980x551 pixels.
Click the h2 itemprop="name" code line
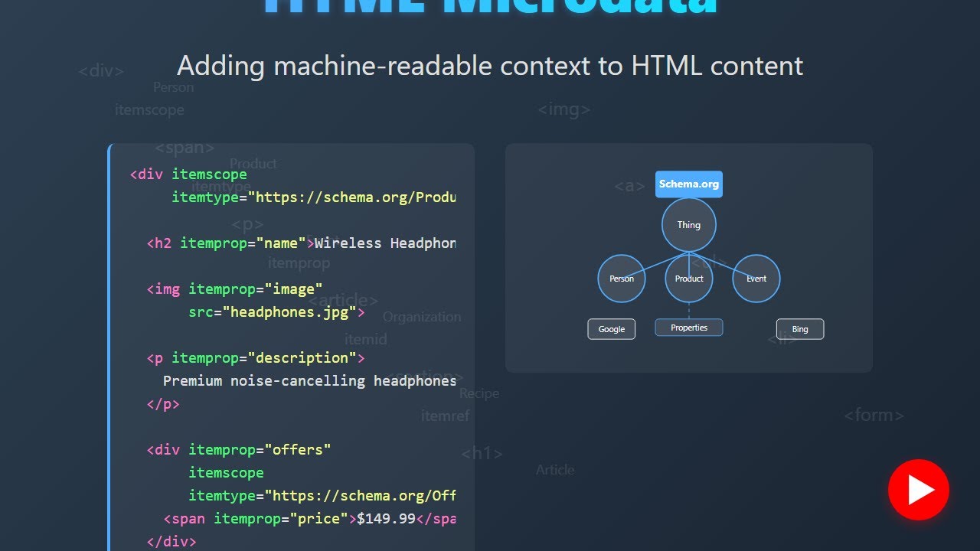302,243
